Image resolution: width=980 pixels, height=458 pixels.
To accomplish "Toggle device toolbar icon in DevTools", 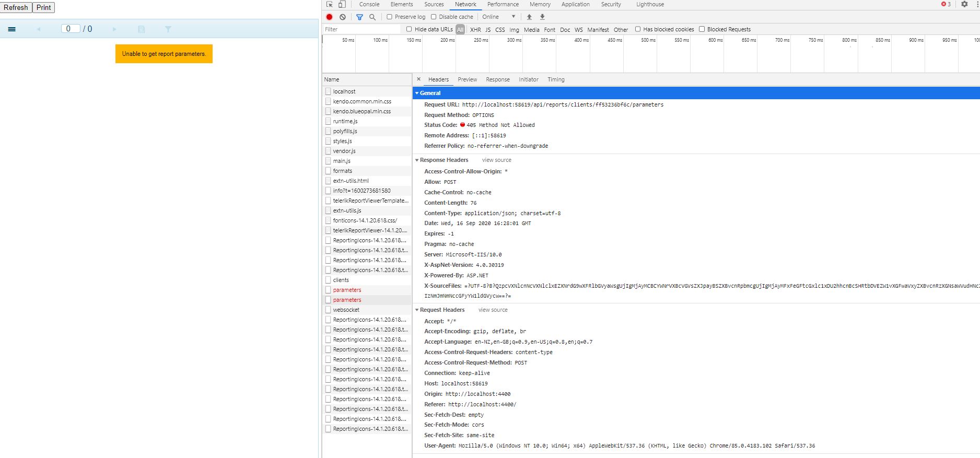I will [342, 4].
